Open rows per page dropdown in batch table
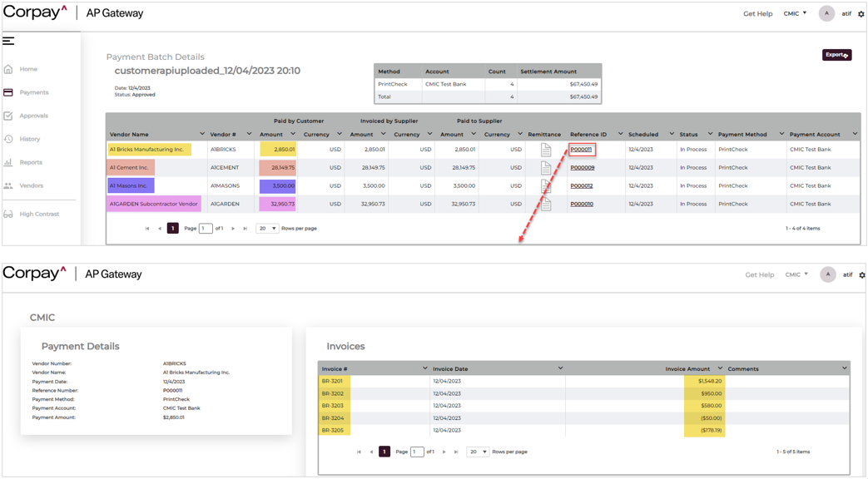Screen dimensions: 868x479 click(267, 229)
